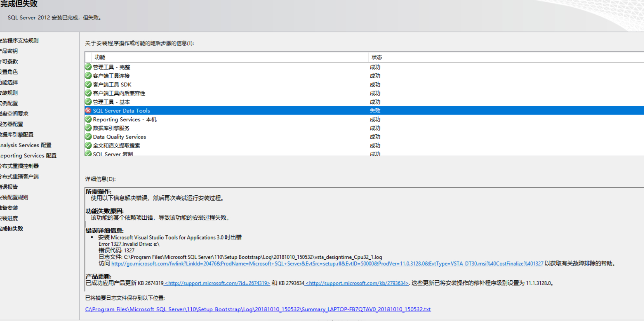Go to the 产品密钥 step in sidebar
This screenshot has height=321, width=644.
point(9,51)
